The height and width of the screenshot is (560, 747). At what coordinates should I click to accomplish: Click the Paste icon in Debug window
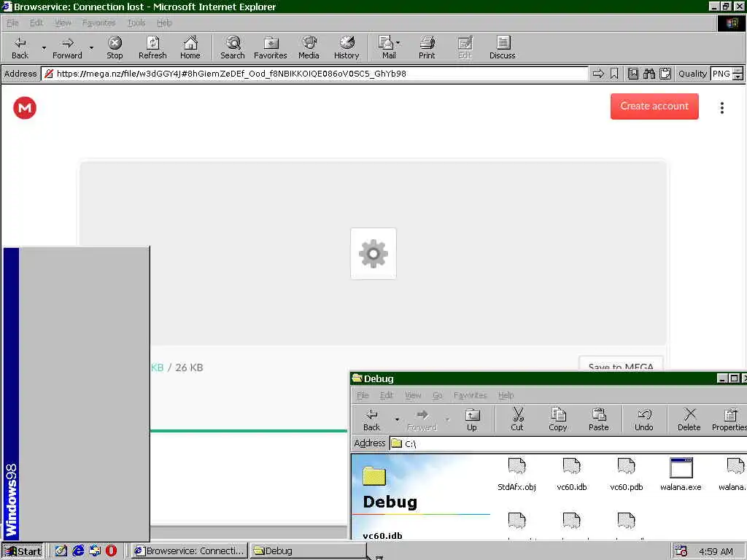pyautogui.click(x=599, y=419)
